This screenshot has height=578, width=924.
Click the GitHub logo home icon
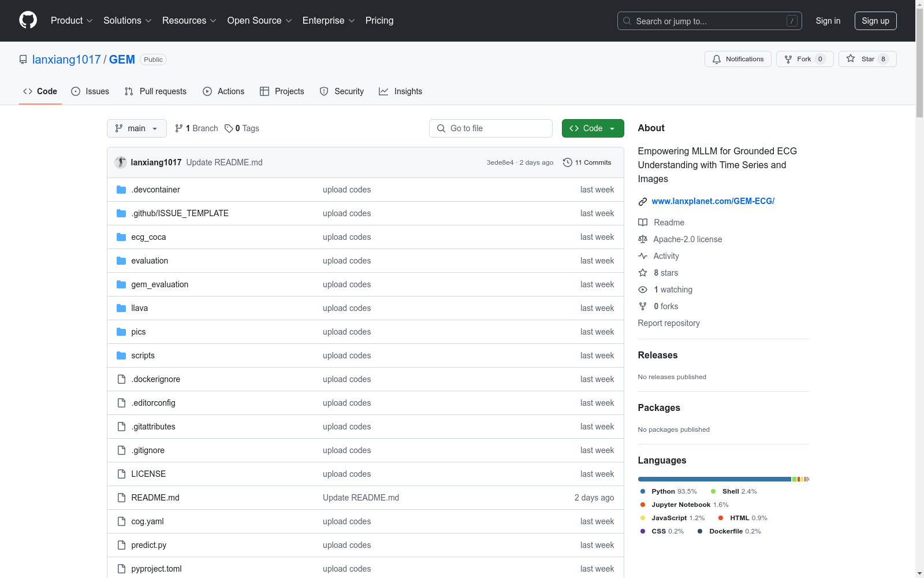tap(28, 20)
